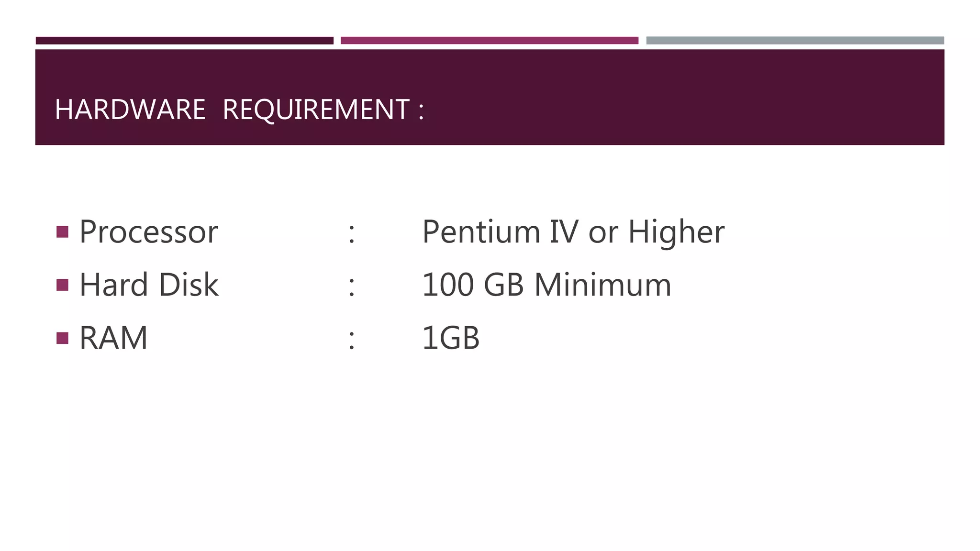
Task: Click the word REQUIREMENT in the title
Action: (x=316, y=110)
